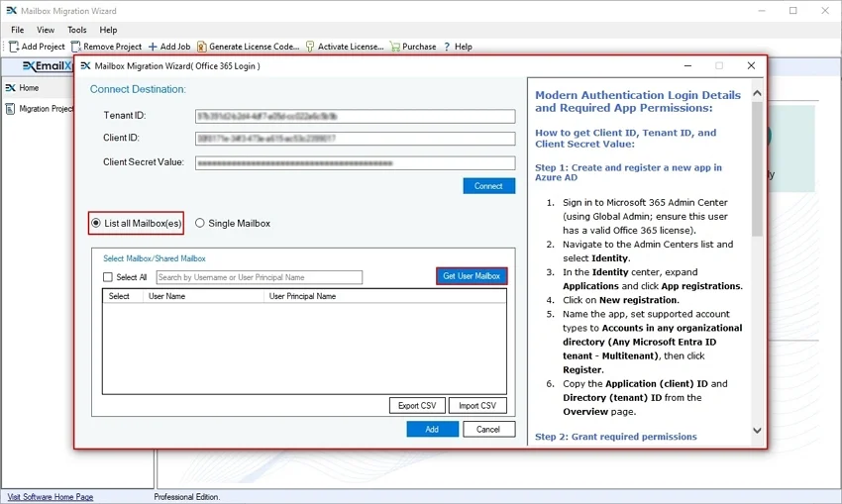Viewport: 842px width, 504px height.
Task: Click the Add Job toolbar icon
Action: [x=153, y=47]
